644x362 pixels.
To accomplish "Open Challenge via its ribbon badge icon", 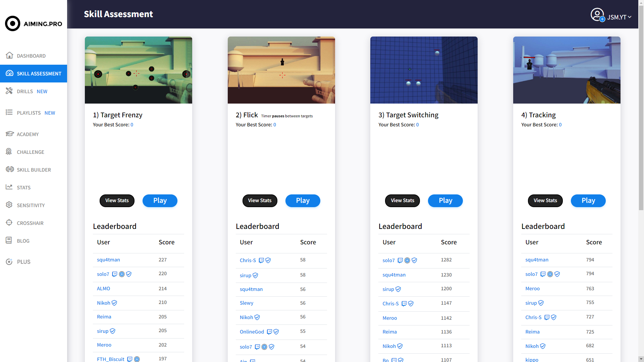I will pos(9,152).
